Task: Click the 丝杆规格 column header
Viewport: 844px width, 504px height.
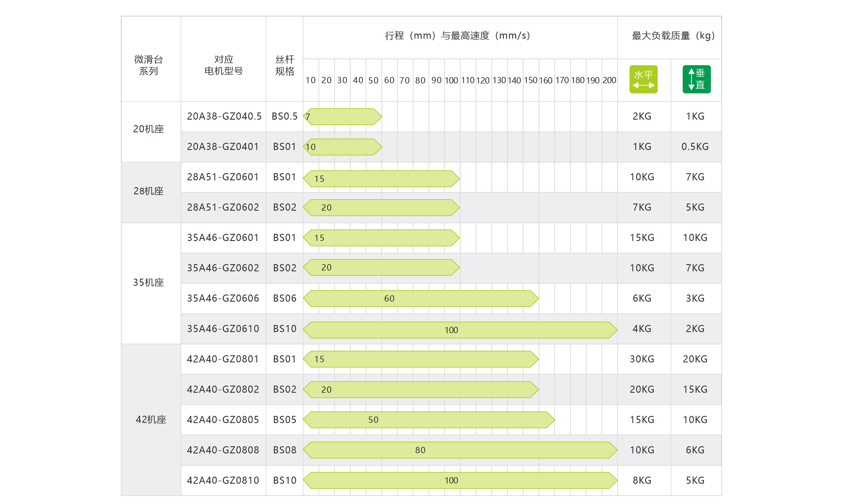Action: [x=285, y=65]
